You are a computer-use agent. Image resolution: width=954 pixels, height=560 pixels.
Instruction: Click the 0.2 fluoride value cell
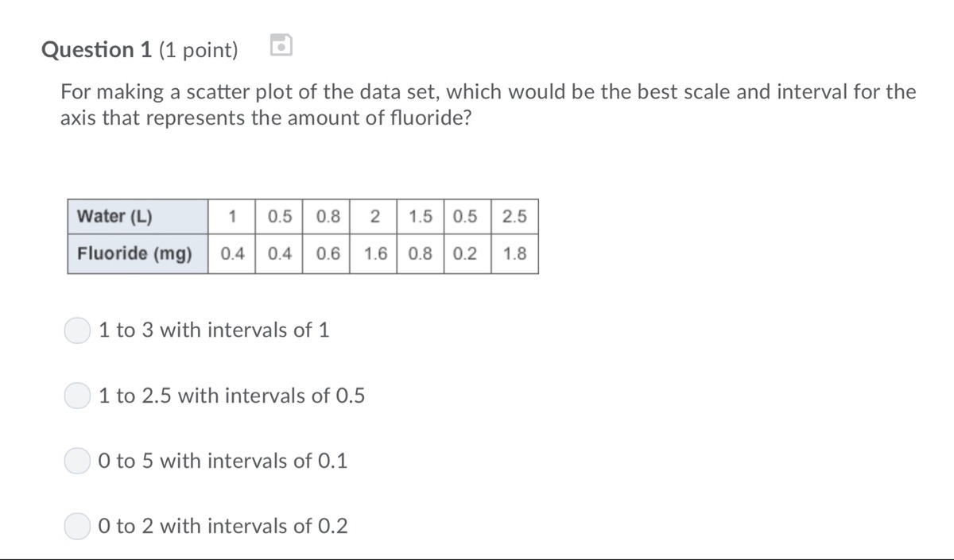coord(465,254)
